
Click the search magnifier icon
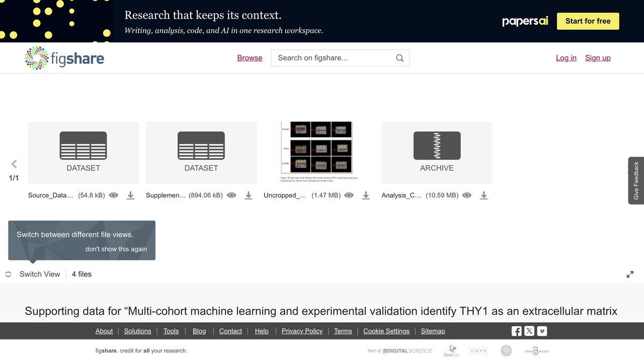(399, 58)
